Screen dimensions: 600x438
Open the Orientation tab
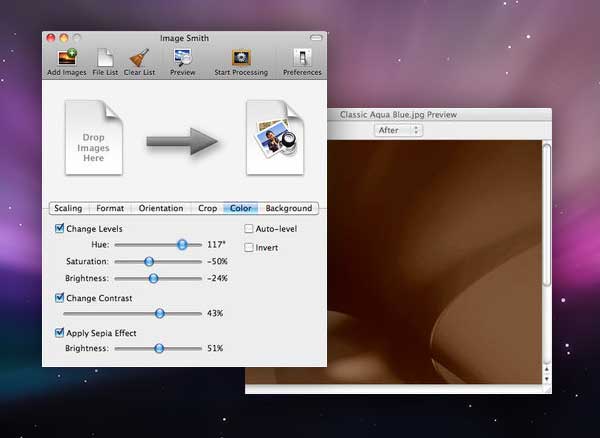pos(161,208)
